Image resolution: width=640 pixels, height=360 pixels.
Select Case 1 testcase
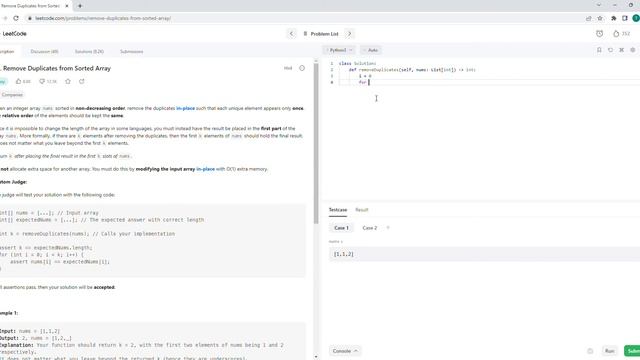point(341,228)
